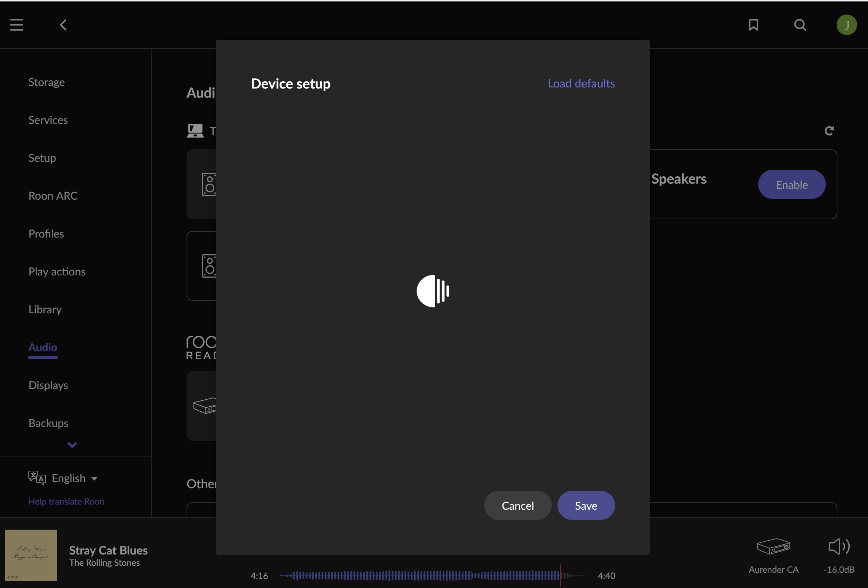
Task: Click the -16.0dB volume level text
Action: tap(839, 569)
